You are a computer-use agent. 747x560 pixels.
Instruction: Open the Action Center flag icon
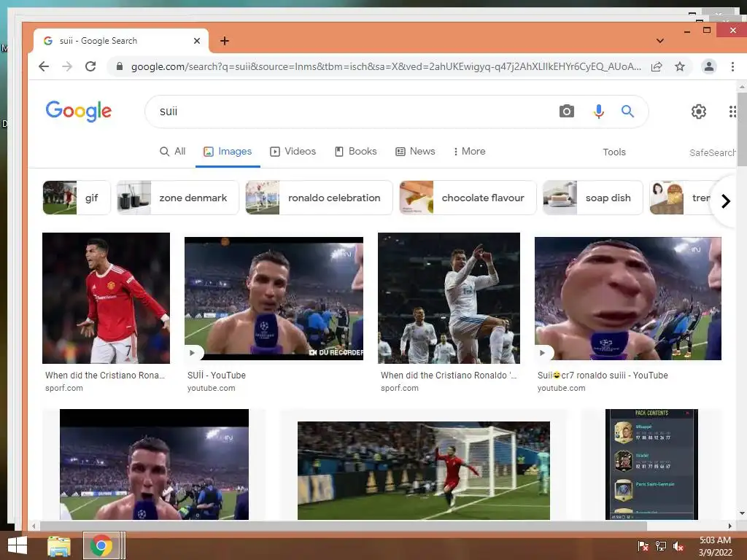(643, 546)
